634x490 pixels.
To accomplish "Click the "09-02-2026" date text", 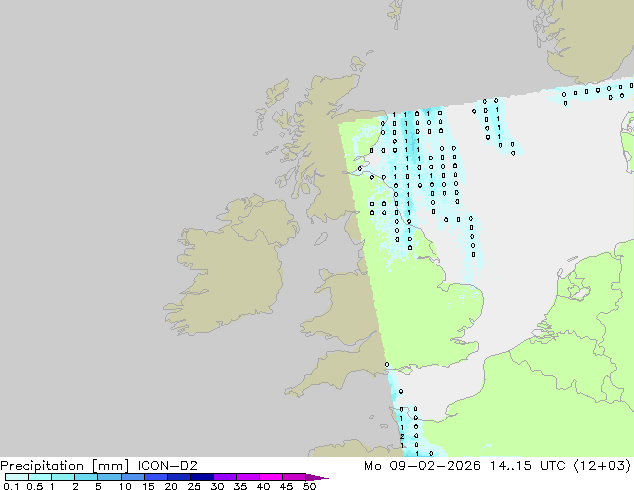I will 435,466.
